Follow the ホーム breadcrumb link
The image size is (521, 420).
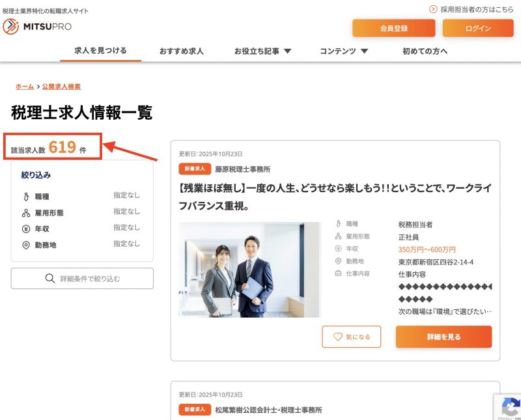click(25, 87)
